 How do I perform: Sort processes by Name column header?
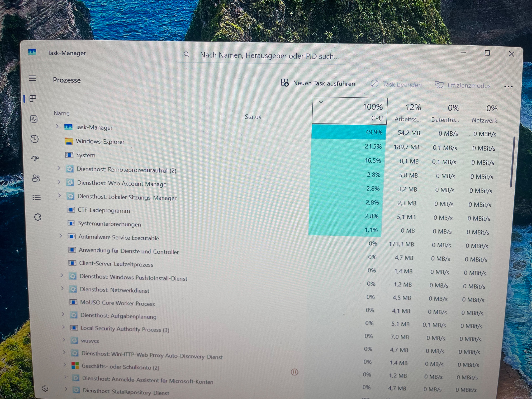[62, 113]
